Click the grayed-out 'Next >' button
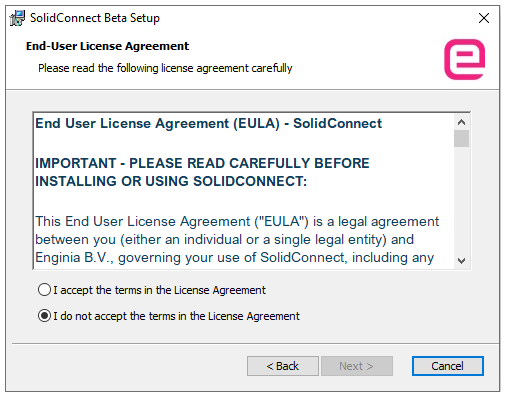The width and height of the screenshot is (508, 398). pos(357,366)
